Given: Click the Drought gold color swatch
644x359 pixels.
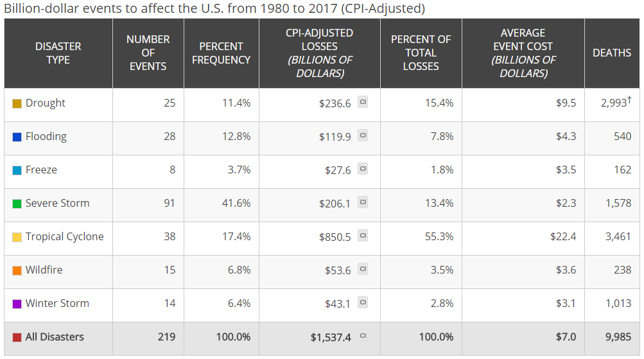Looking at the screenshot, I should tap(17, 103).
